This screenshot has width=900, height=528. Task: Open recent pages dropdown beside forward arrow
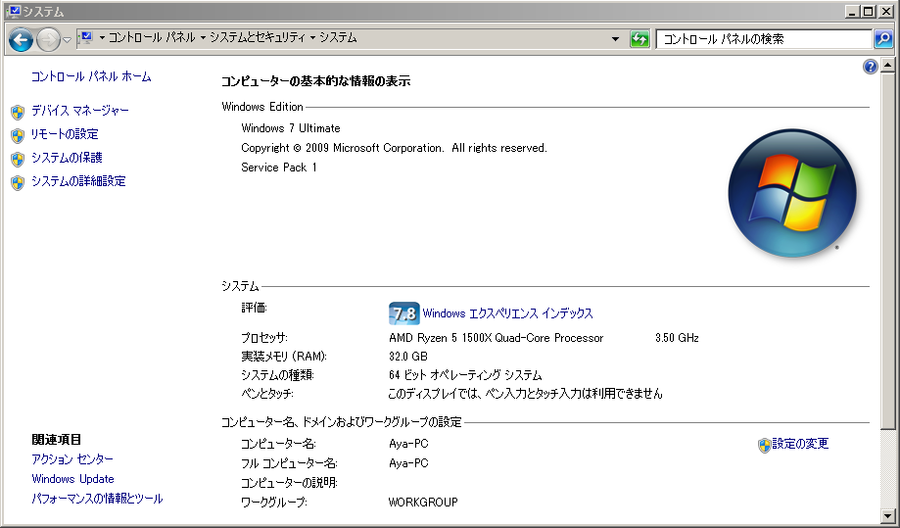click(x=67, y=40)
